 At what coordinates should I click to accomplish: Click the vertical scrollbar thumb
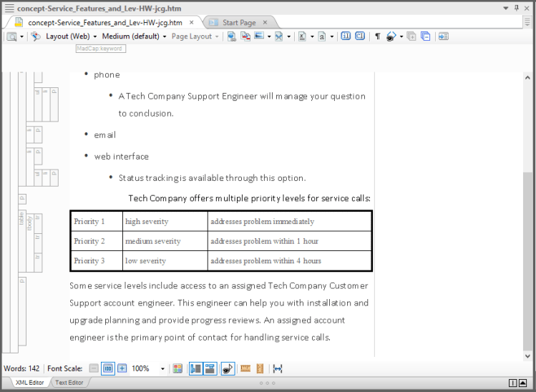[x=527, y=261]
